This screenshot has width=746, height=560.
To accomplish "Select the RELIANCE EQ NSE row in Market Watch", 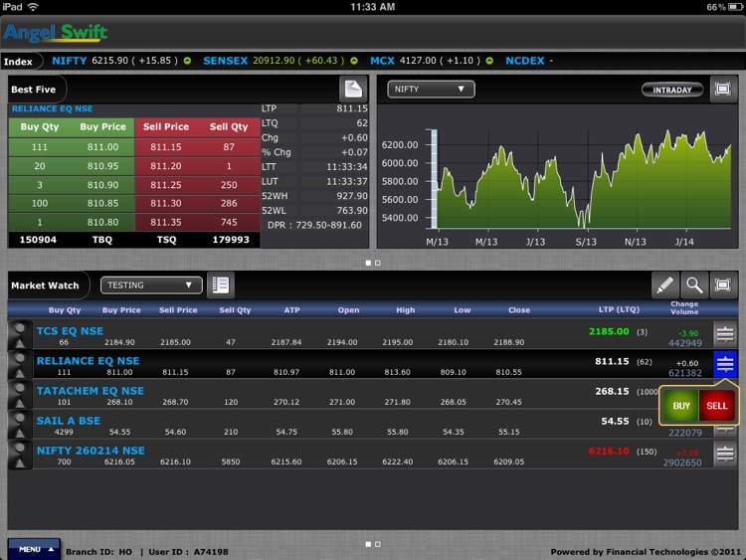I will click(373, 365).
